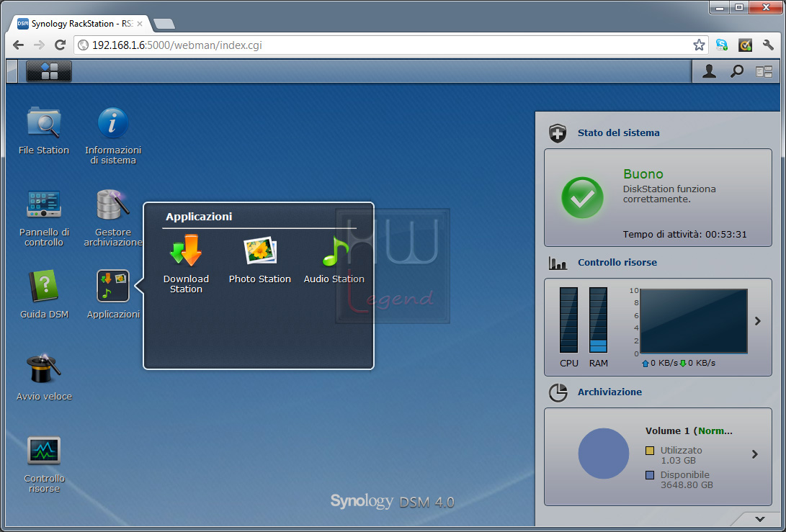Open Informazioni di sistema icon
Viewport: 786px width, 532px height.
click(x=113, y=122)
